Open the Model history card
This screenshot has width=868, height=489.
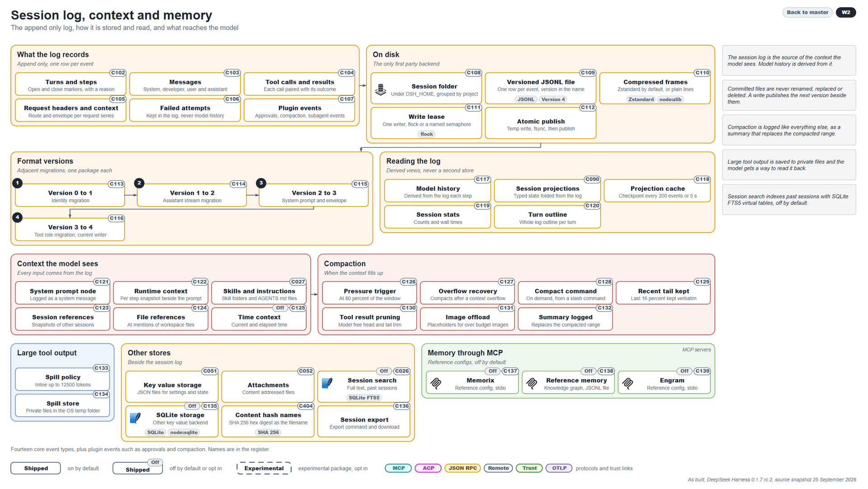[x=438, y=191]
